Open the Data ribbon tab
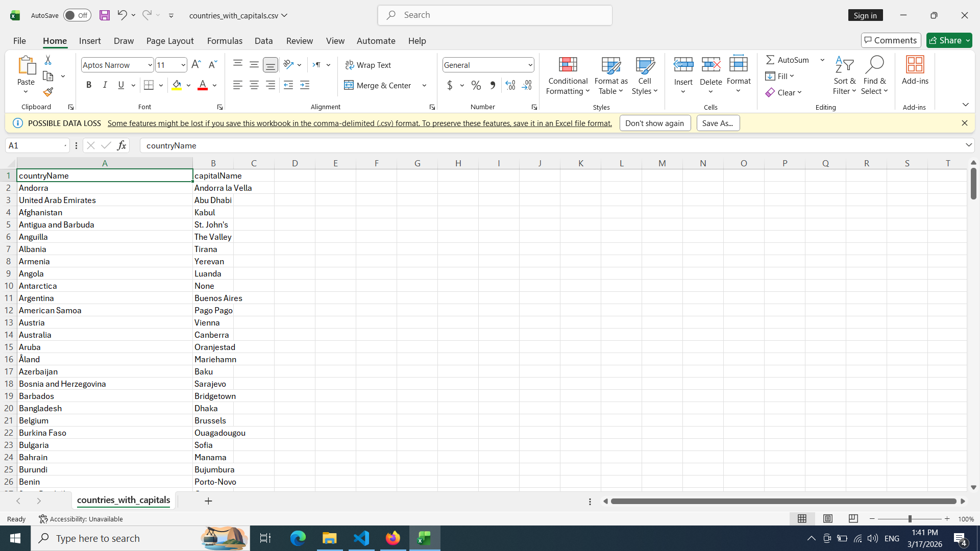The height and width of the screenshot is (551, 980). point(263,41)
